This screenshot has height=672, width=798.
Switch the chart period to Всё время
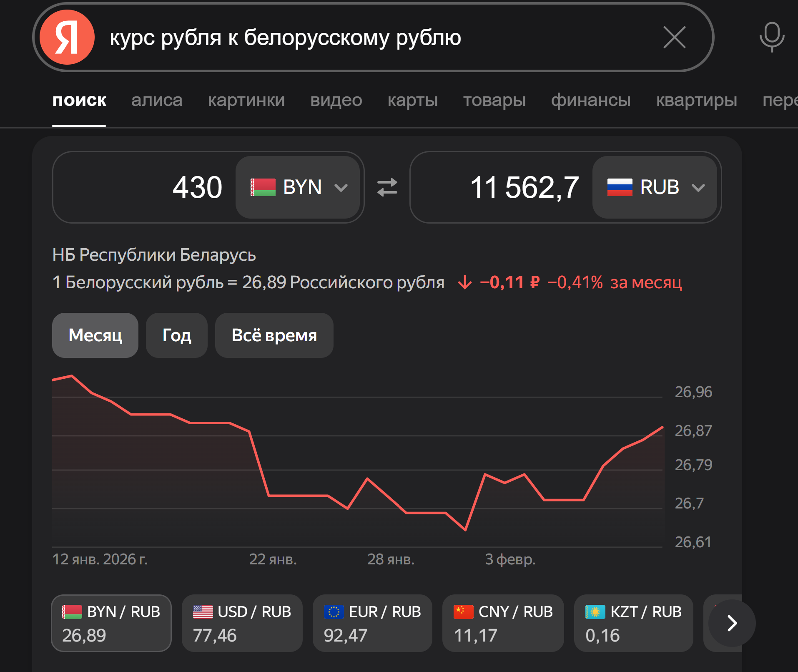pos(274,335)
